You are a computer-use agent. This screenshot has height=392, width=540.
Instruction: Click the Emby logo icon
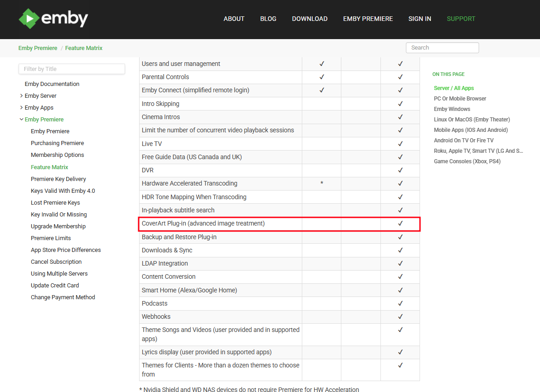click(x=29, y=19)
